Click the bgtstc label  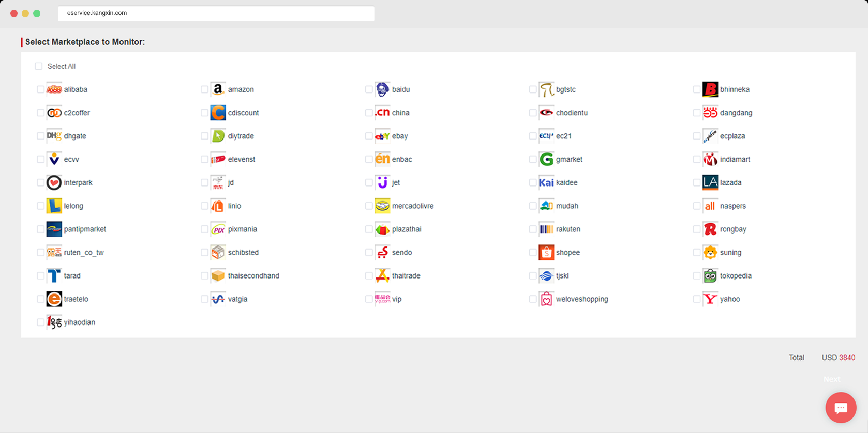[x=566, y=89]
